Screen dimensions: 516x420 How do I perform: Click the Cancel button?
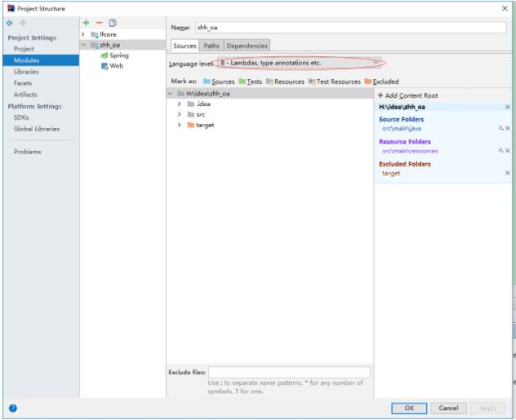point(448,408)
